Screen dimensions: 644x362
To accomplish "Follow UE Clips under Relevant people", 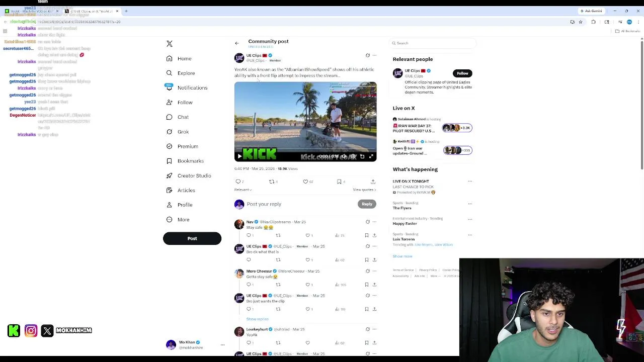I will (462, 73).
